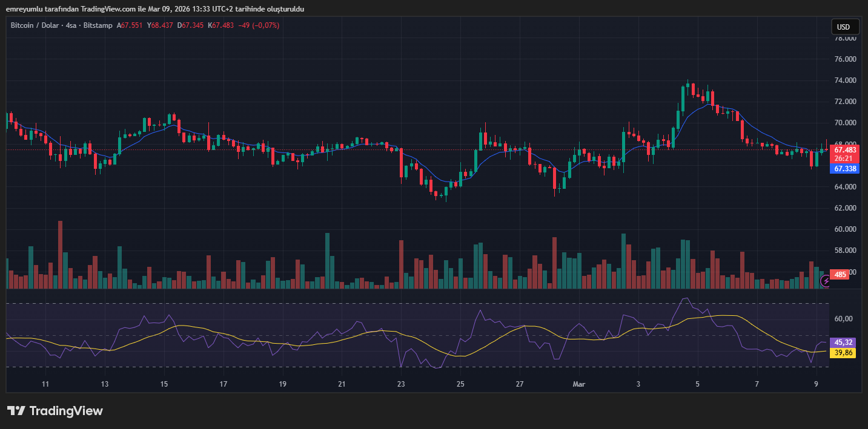Click the TradingView logo icon
Screen dimensions: 868x429
click(x=16, y=411)
